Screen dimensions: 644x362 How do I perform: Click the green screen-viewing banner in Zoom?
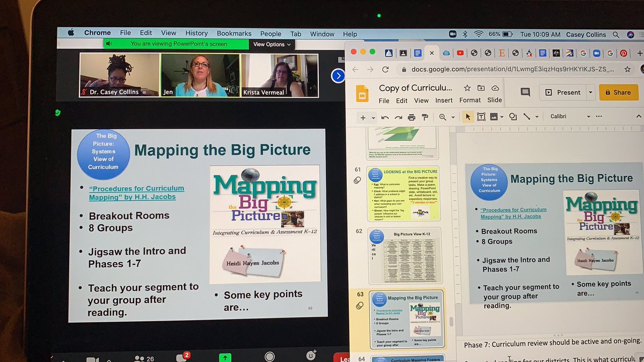point(176,44)
